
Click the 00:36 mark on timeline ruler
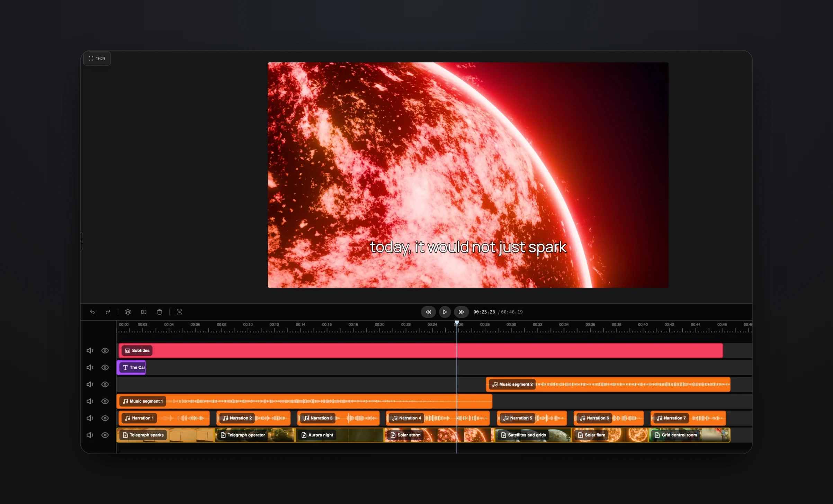tap(590, 325)
